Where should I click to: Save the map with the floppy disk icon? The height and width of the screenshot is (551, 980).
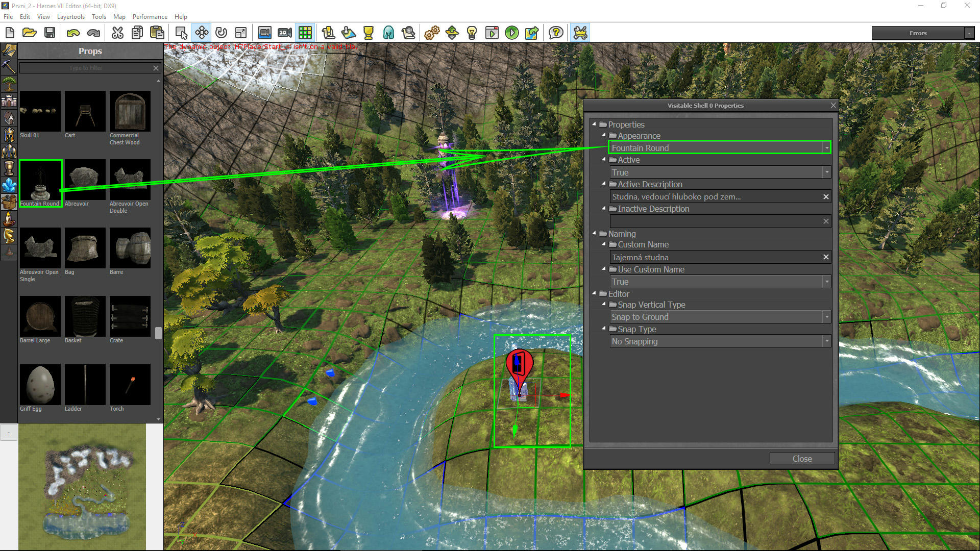50,33
